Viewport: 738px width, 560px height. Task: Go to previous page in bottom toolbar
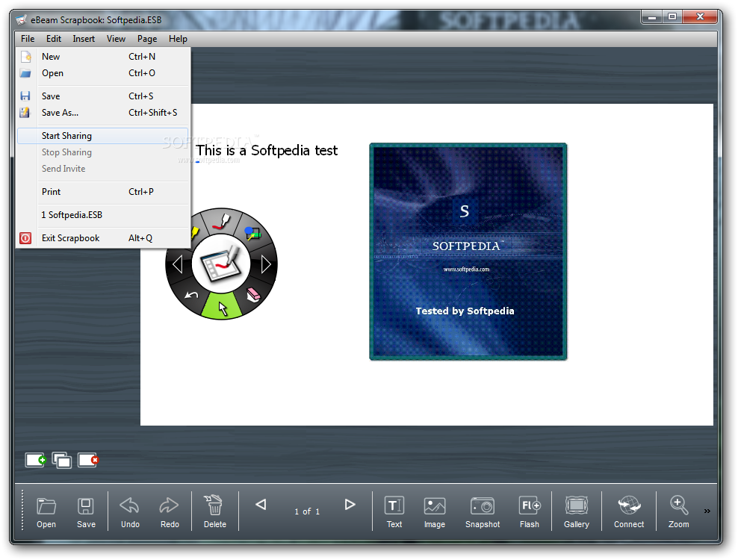261,505
